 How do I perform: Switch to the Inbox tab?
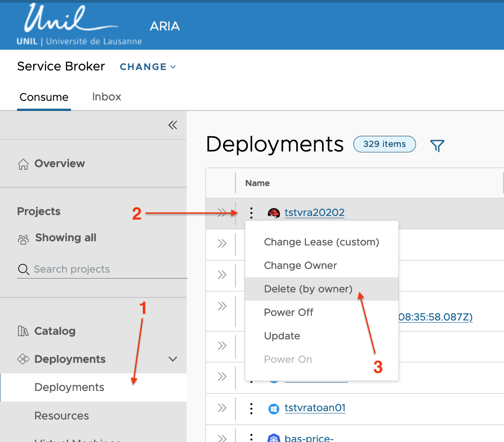[106, 97]
